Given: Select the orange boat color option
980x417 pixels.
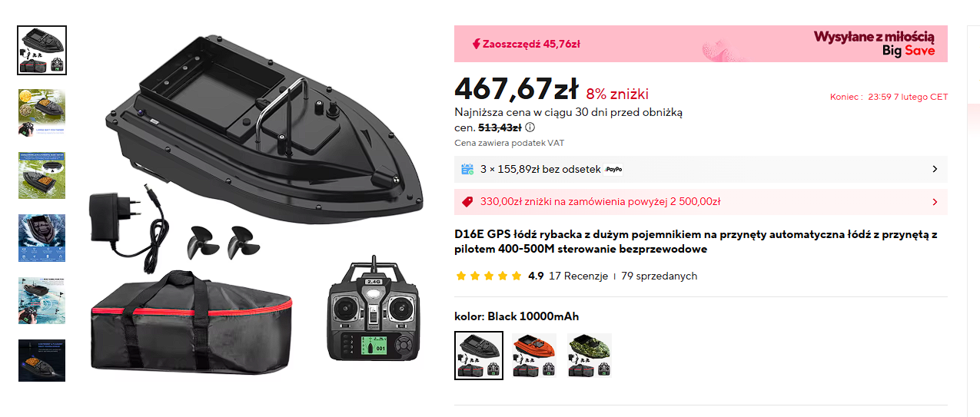Looking at the screenshot, I should pos(534,356).
